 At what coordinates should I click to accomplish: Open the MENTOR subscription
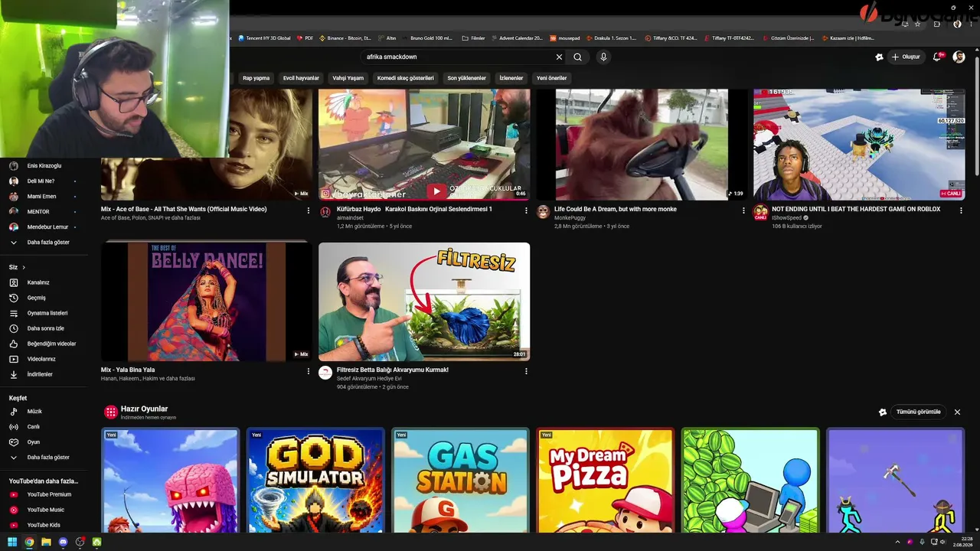coord(43,212)
